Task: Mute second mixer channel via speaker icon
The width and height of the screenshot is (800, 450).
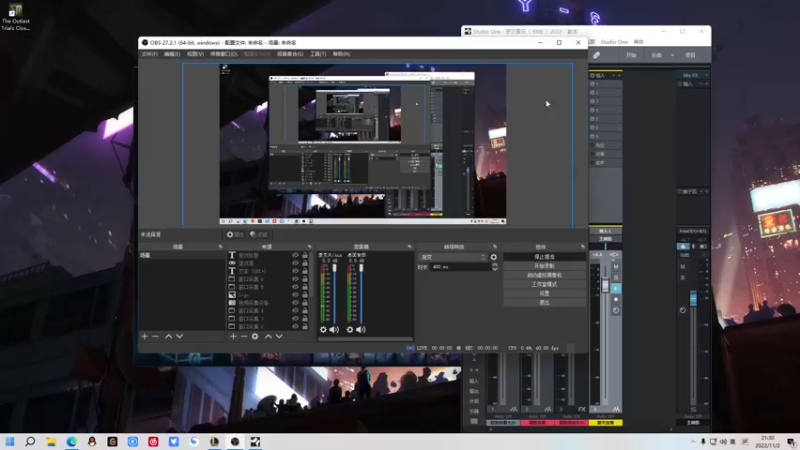Action: pos(361,330)
